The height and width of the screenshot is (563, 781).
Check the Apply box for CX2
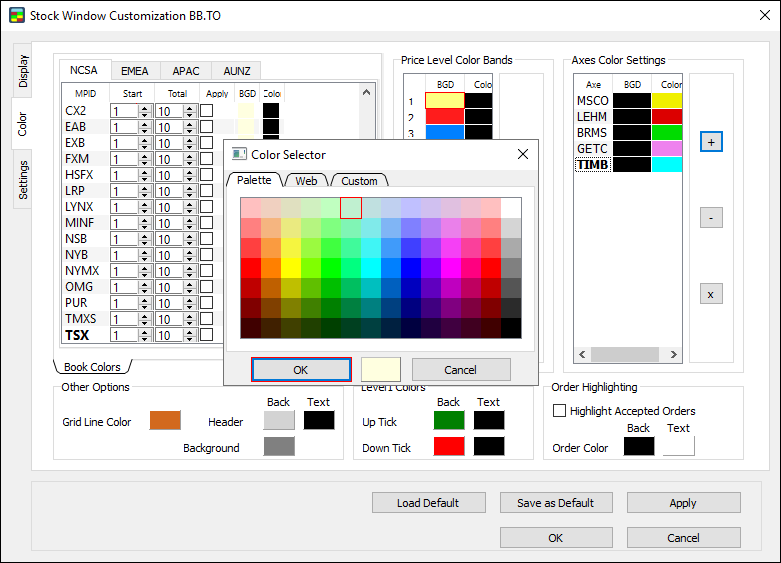click(207, 111)
